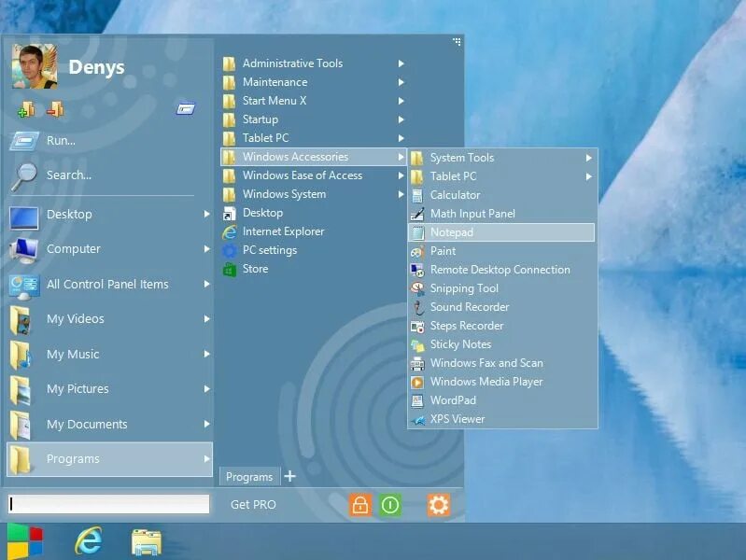This screenshot has height=560, width=746.
Task: Expand the Administrative Tools arrow
Action: pyautogui.click(x=401, y=63)
